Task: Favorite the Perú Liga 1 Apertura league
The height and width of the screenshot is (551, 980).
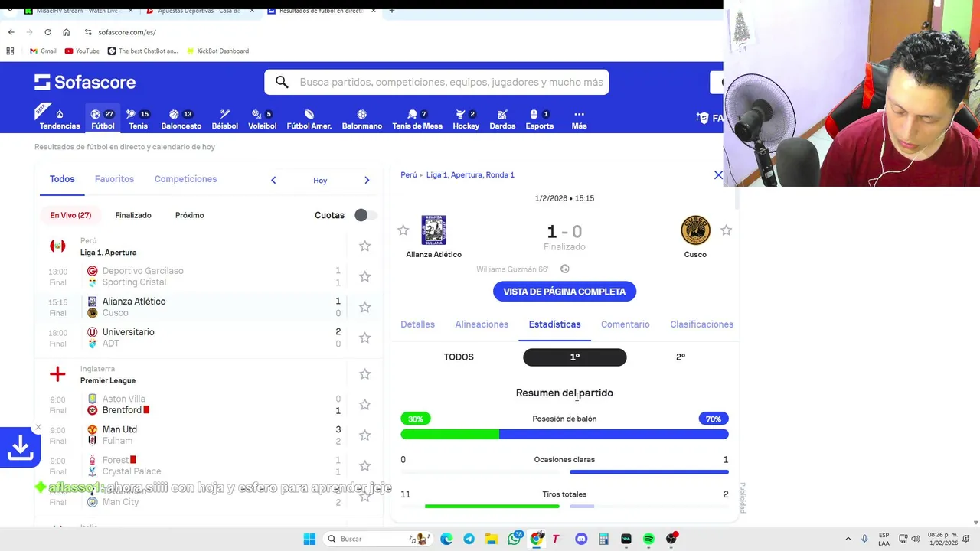Action: (365, 246)
